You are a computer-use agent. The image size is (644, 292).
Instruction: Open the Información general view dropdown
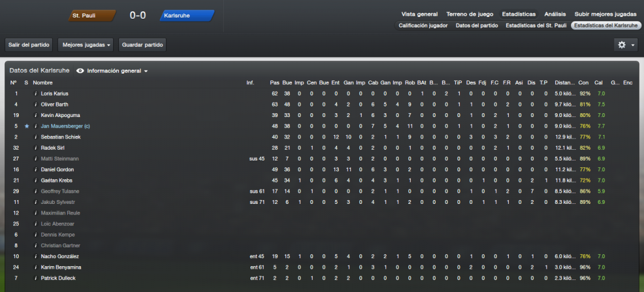(x=117, y=70)
